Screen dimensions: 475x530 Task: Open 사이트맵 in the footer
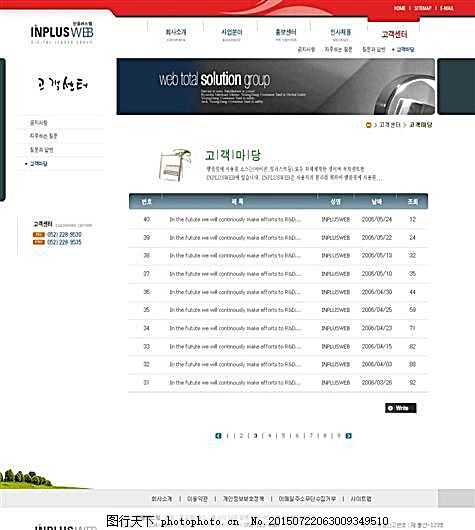point(361,499)
